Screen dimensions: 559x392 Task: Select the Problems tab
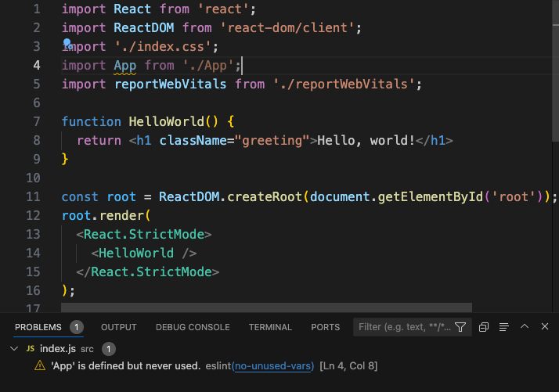coord(38,327)
